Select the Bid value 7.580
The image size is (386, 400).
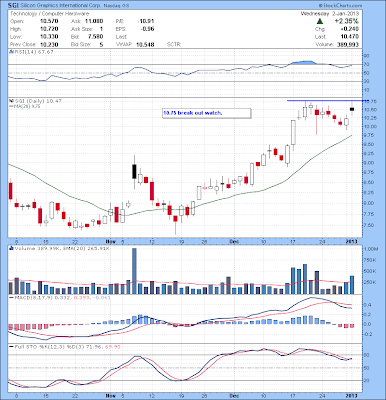pyautogui.click(x=96, y=37)
